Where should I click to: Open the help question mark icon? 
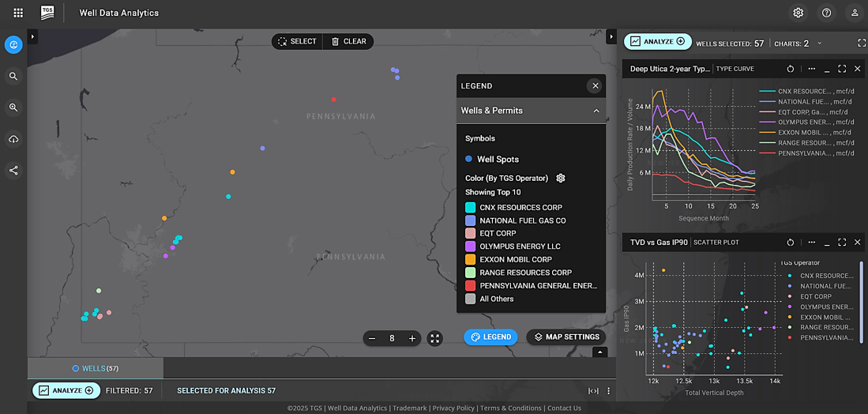tap(826, 13)
